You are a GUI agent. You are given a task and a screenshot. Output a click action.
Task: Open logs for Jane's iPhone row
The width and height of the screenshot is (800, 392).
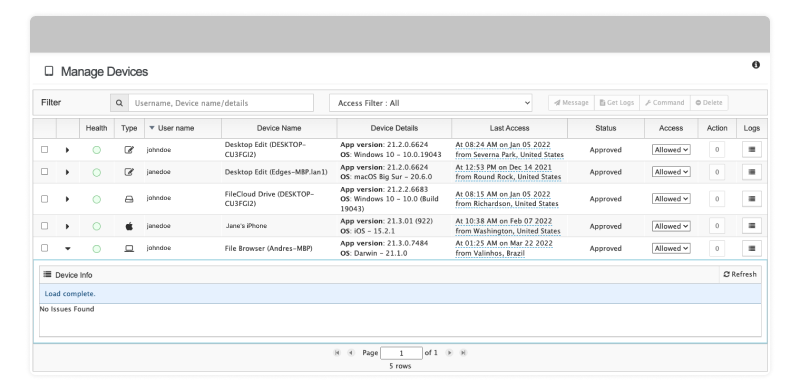[752, 226]
